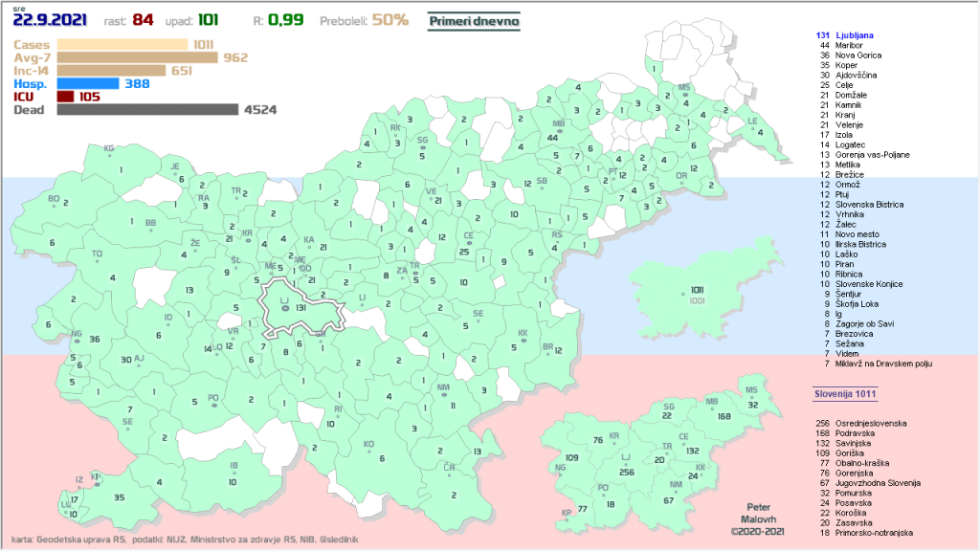Image resolution: width=980 pixels, height=551 pixels.
Task: Click the Kočevje KO marker showing 6
Action: coord(368,451)
